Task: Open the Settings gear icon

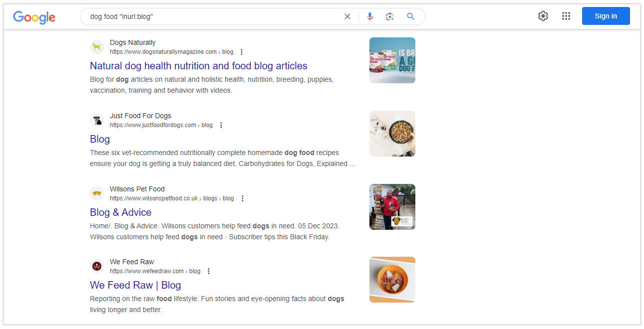Action: (x=543, y=16)
